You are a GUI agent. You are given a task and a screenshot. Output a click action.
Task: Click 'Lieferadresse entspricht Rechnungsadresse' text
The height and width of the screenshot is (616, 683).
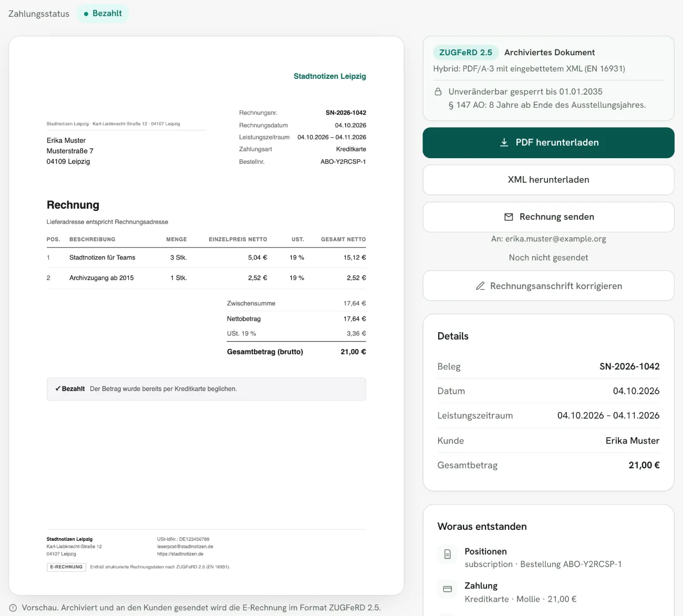pyautogui.click(x=107, y=222)
